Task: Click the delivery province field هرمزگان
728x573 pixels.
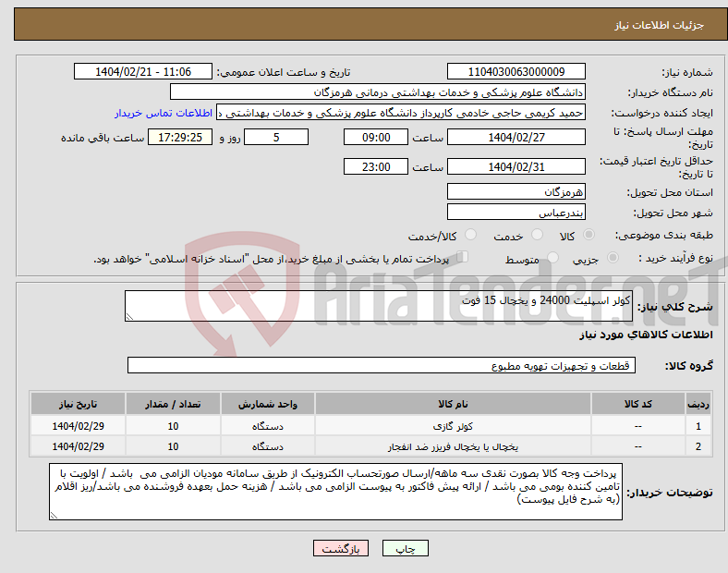Action: tap(516, 191)
